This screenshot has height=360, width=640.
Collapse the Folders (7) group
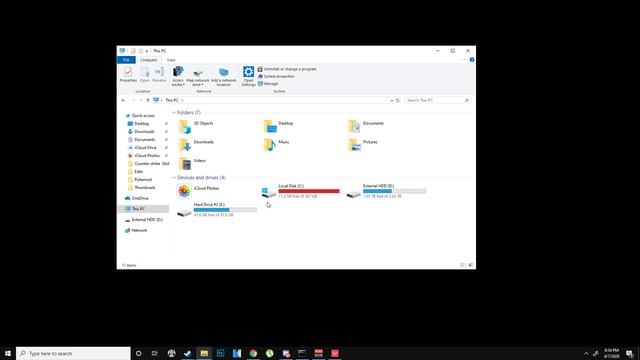174,112
